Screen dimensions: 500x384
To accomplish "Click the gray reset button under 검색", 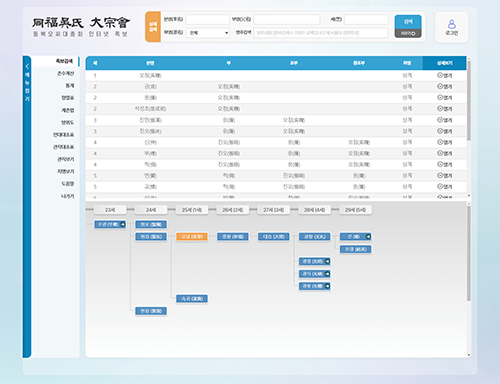I will (x=408, y=33).
